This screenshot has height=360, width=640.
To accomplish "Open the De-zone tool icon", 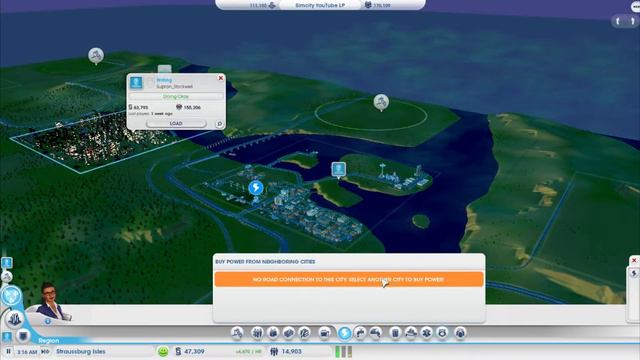I will 304,333.
